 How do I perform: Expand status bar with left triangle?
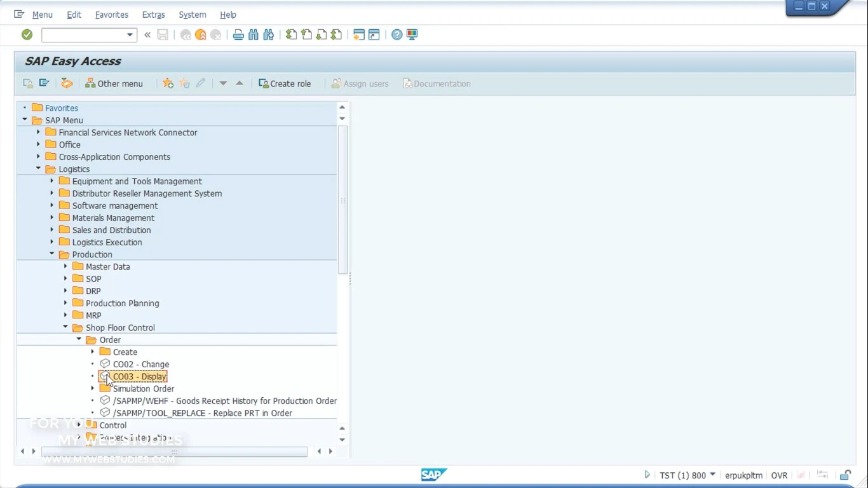(x=648, y=475)
